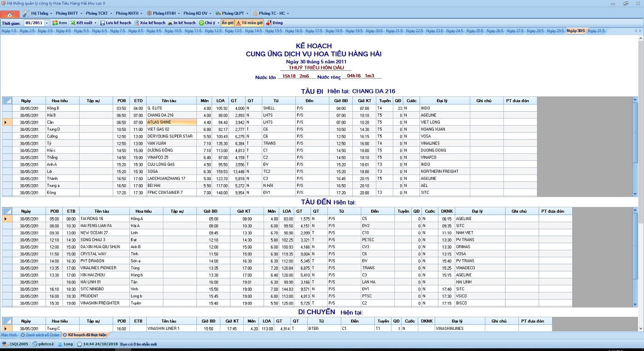Image resolution: width=644 pixels, height=351 pixels.
Task: Click the Xóa kế hoạch delete icon
Action: [137, 23]
